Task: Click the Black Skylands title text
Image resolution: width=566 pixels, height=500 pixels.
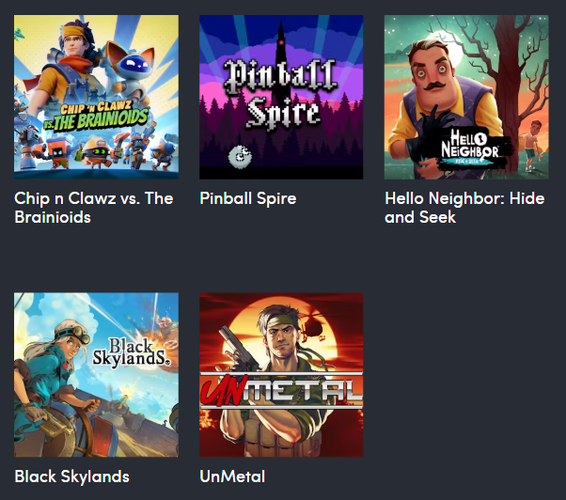Action: [72, 476]
